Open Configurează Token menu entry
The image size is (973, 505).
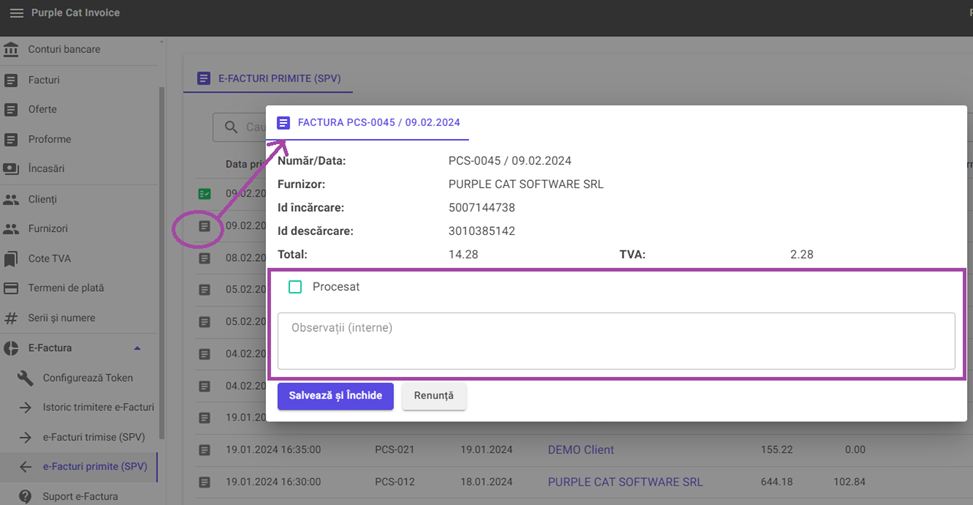(x=87, y=378)
